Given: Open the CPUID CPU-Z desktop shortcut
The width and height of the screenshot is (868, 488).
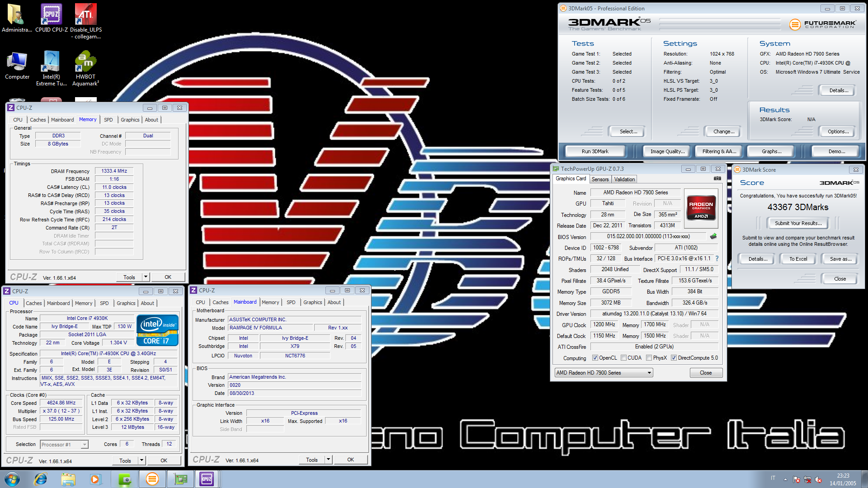Looking at the screenshot, I should 52,18.
